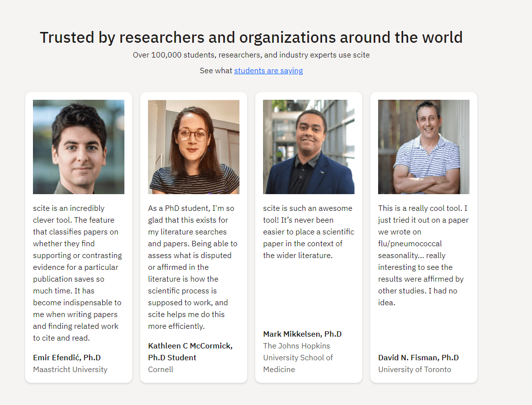Click the Johns Hopkins University School affiliation
Screen dimensions: 532x405
(298, 357)
